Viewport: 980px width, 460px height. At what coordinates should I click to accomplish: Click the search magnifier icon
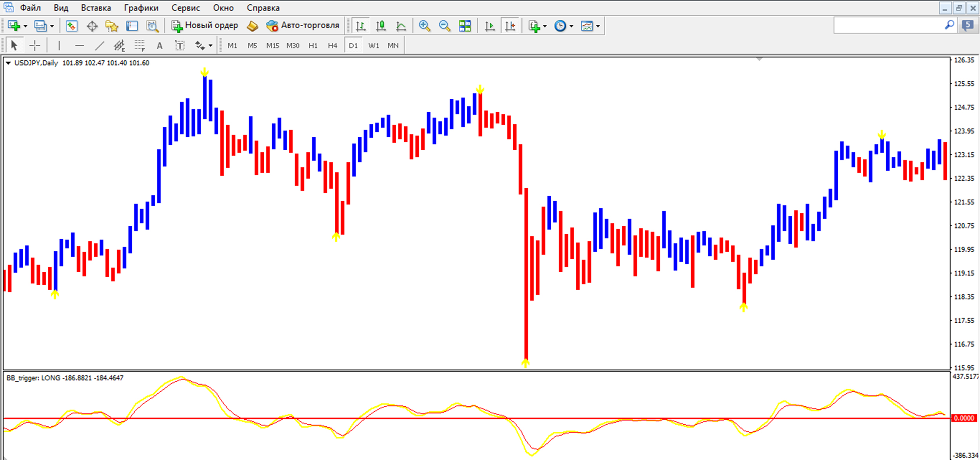(949, 25)
